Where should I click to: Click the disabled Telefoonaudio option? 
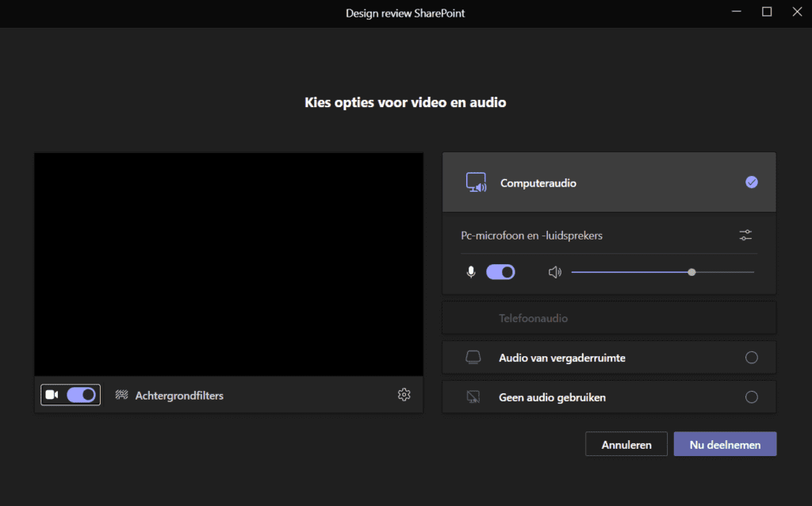coord(609,318)
